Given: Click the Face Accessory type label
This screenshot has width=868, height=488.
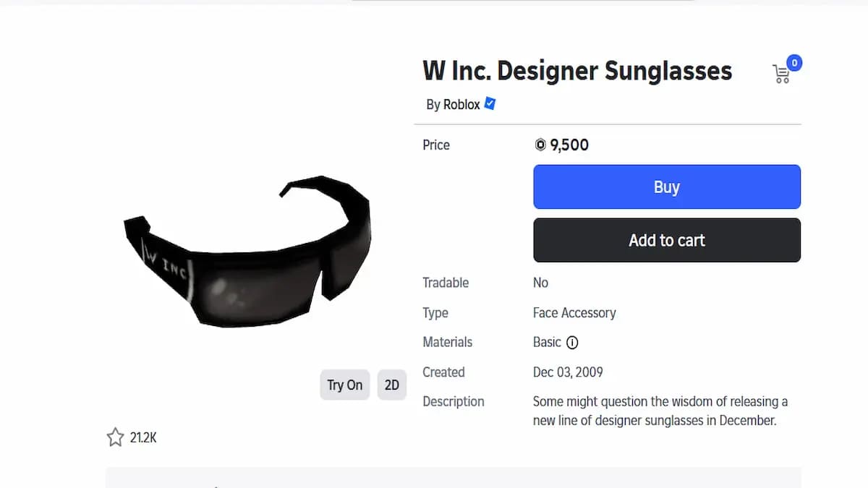Looking at the screenshot, I should click(574, 312).
